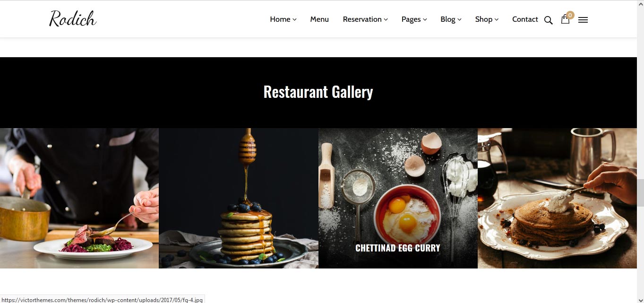Click the Restaurant Gallery heading
This screenshot has height=303, width=644.
(x=318, y=92)
